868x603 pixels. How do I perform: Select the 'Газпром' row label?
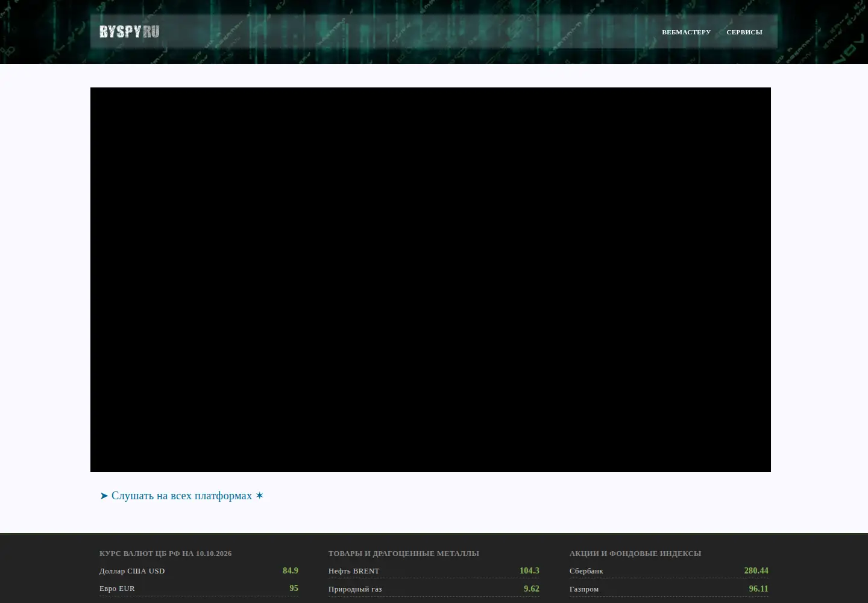pyautogui.click(x=584, y=589)
